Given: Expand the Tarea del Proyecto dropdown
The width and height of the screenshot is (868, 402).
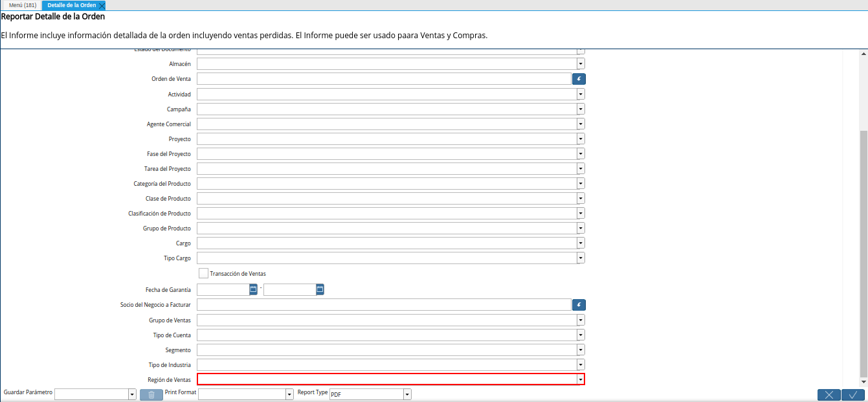Looking at the screenshot, I should [x=581, y=169].
